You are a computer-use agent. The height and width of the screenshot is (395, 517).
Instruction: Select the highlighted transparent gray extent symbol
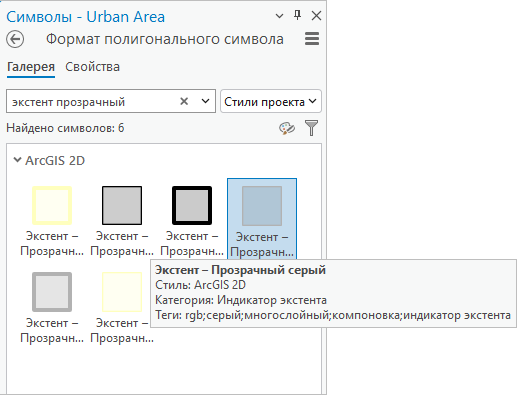[x=262, y=219]
